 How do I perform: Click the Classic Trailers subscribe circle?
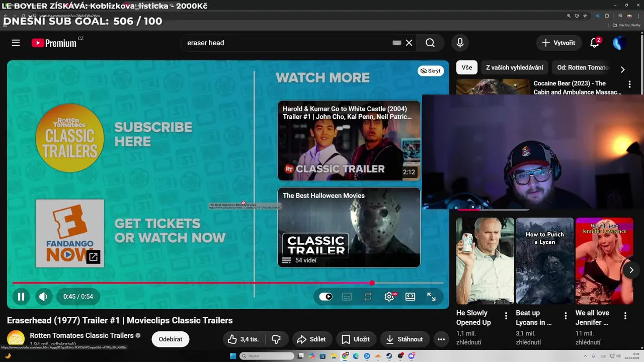coord(70,138)
